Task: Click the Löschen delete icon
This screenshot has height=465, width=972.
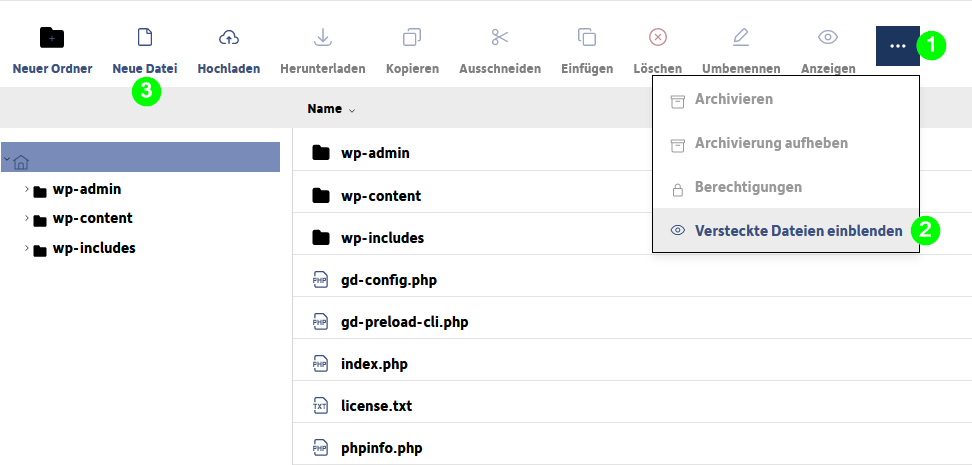Action: 658,37
